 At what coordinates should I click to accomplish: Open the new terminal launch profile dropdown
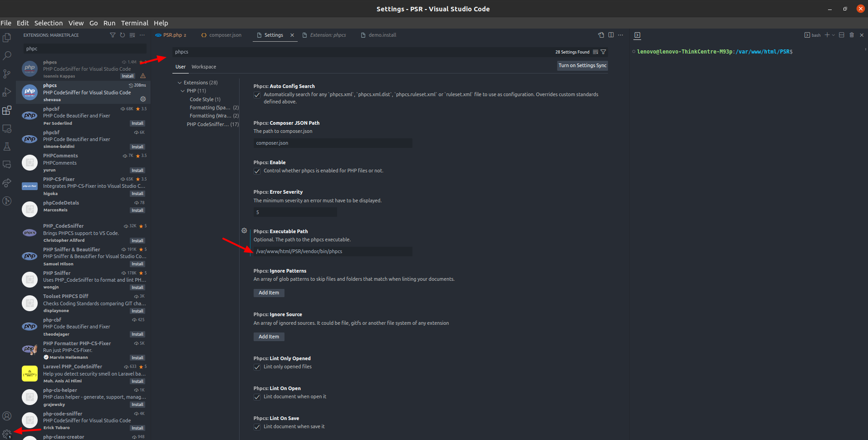pyautogui.click(x=834, y=35)
